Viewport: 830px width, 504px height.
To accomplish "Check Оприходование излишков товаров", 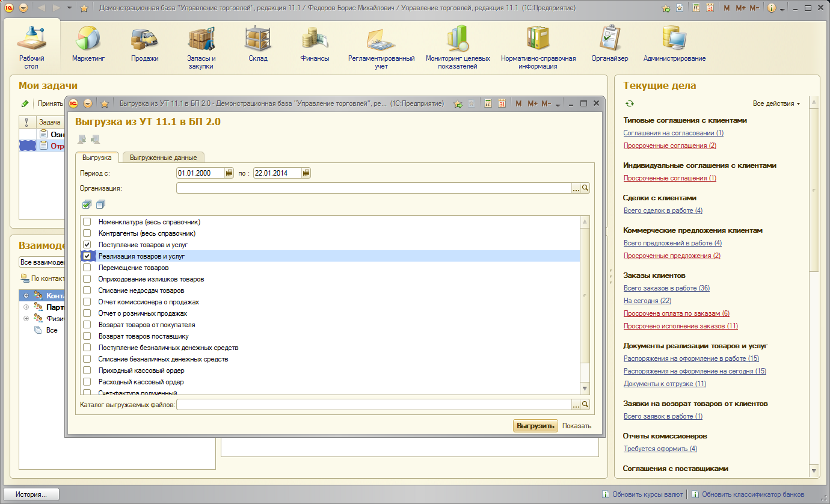I will (87, 279).
